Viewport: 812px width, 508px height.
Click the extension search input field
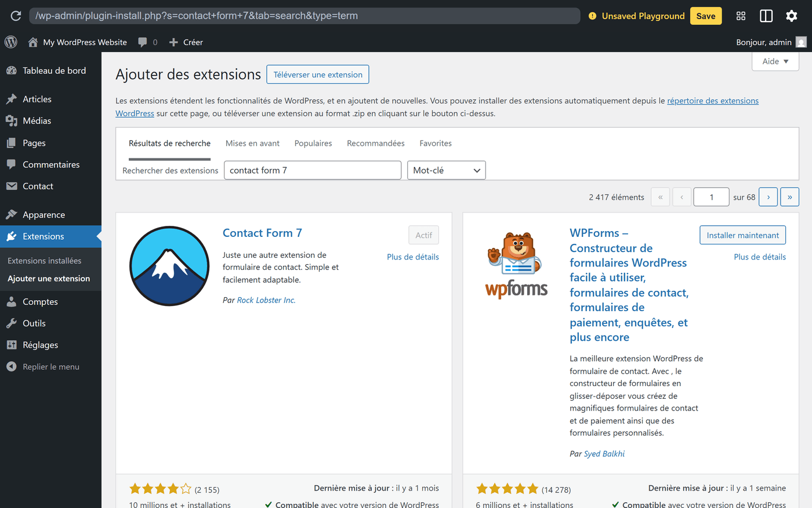pyautogui.click(x=313, y=170)
